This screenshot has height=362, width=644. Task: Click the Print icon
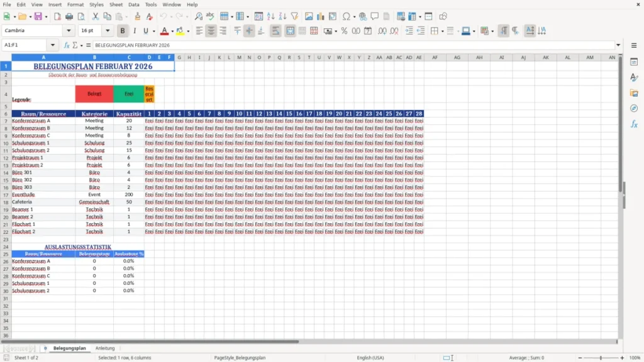click(x=69, y=16)
